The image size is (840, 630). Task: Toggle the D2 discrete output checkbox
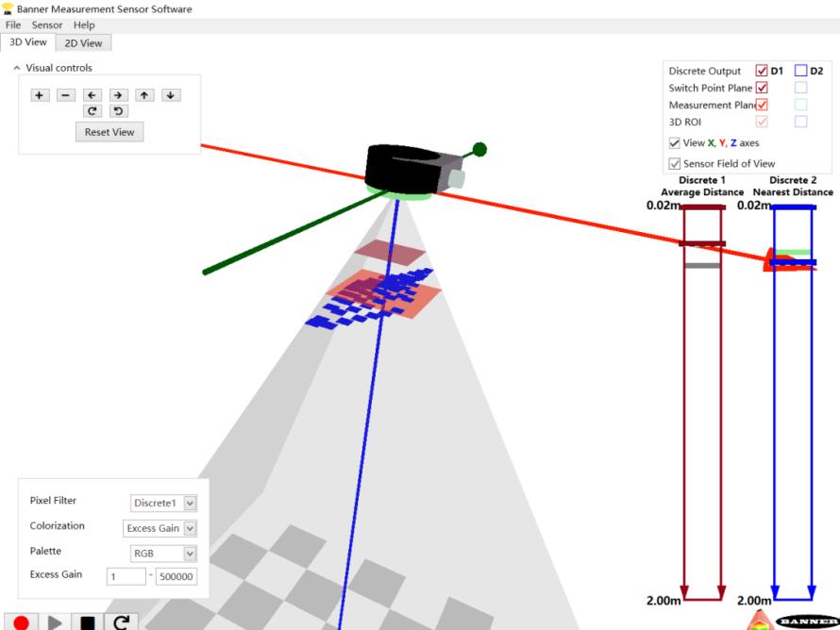coord(801,71)
